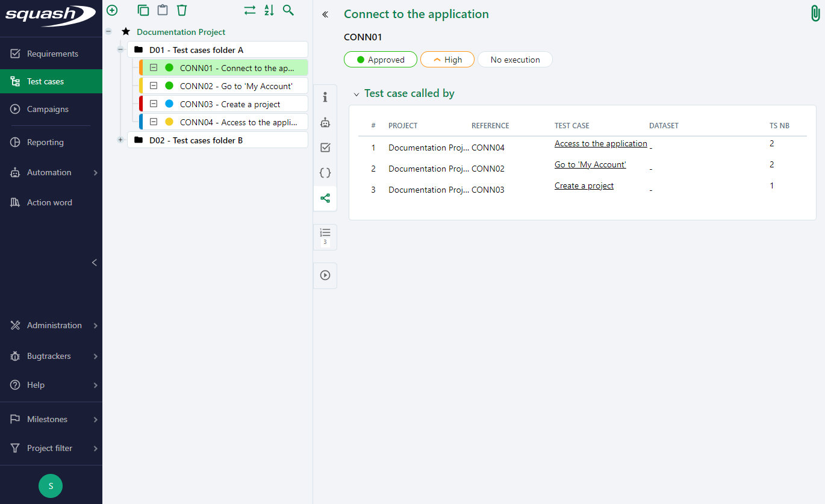Click the delete trash icon
Viewport: 825px width, 504px height.
[182, 10]
